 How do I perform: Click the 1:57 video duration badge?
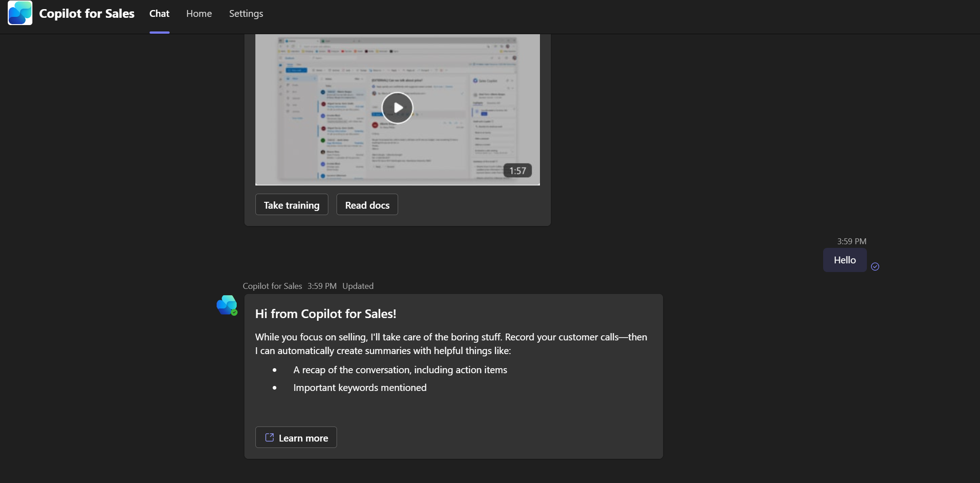518,170
